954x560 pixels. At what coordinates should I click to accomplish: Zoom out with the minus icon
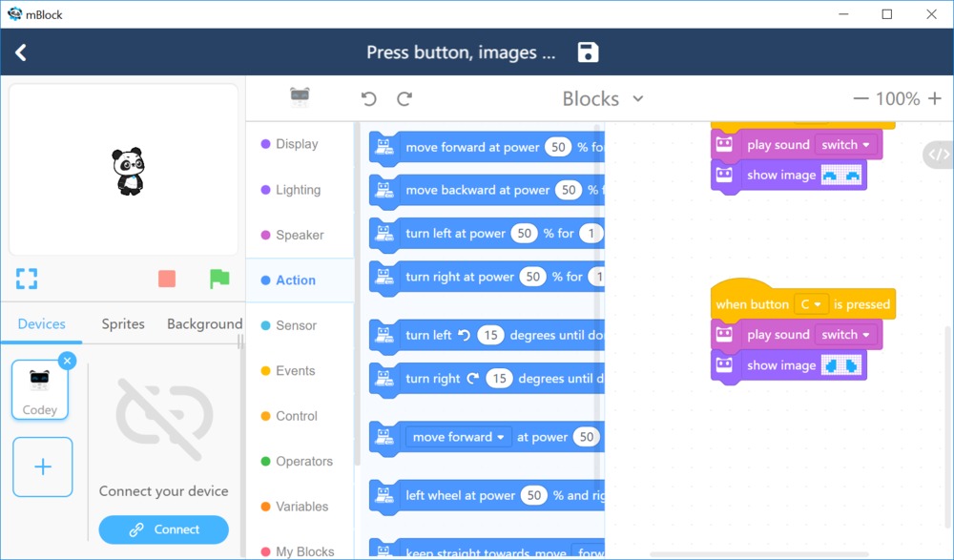point(861,98)
